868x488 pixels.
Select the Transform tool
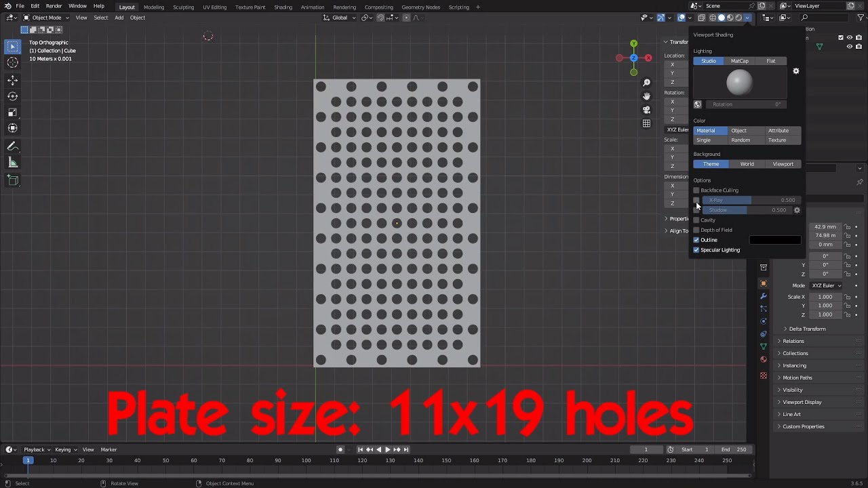point(12,128)
